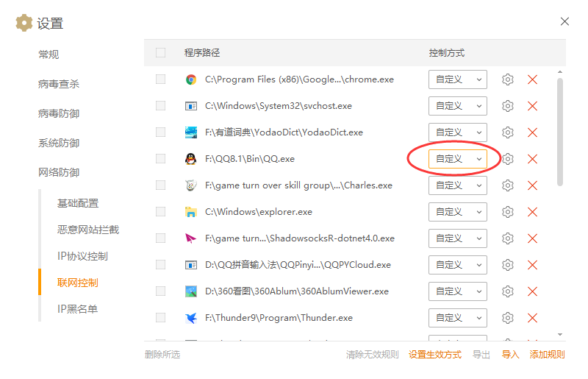This screenshot has width=588, height=379.
Task: Open gear settings for Thunder.exe row
Action: tap(507, 318)
